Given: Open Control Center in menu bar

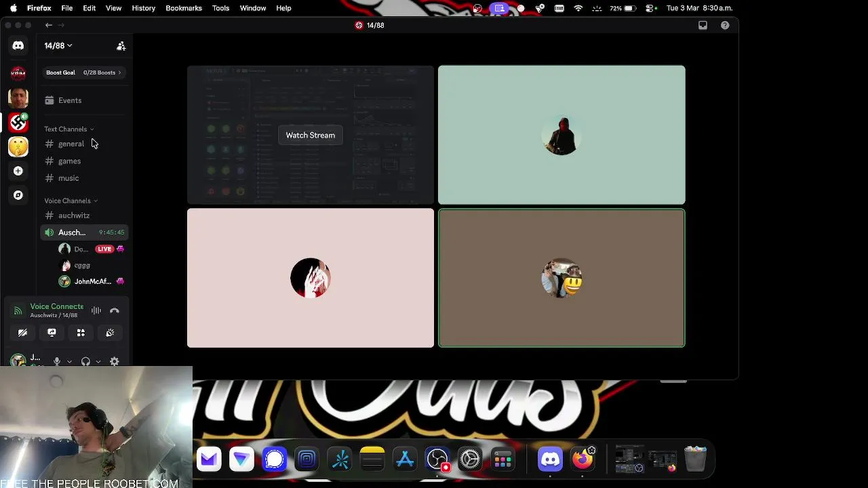Looking at the screenshot, I should point(651,8).
